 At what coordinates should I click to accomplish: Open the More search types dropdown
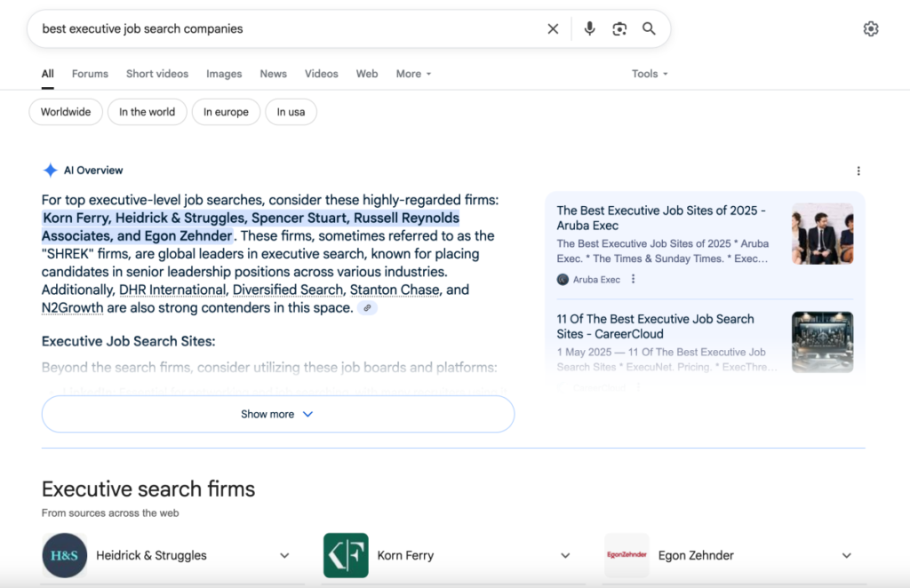[413, 74]
